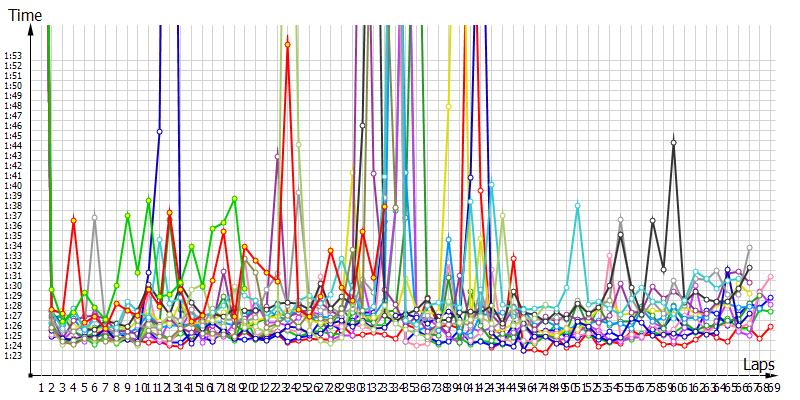
Task: Click the 1:28 time axis label
Action: (x=13, y=306)
